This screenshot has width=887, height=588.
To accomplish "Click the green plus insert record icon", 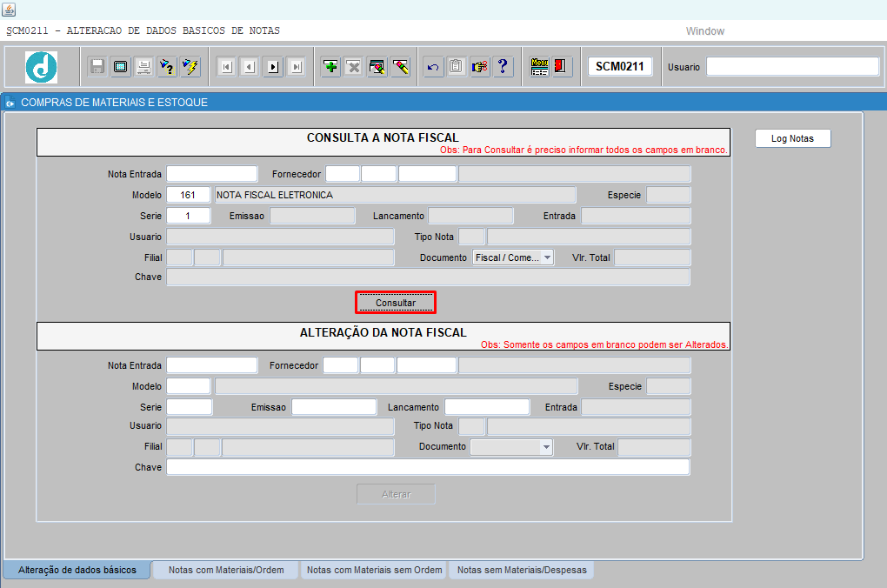I will coord(330,67).
